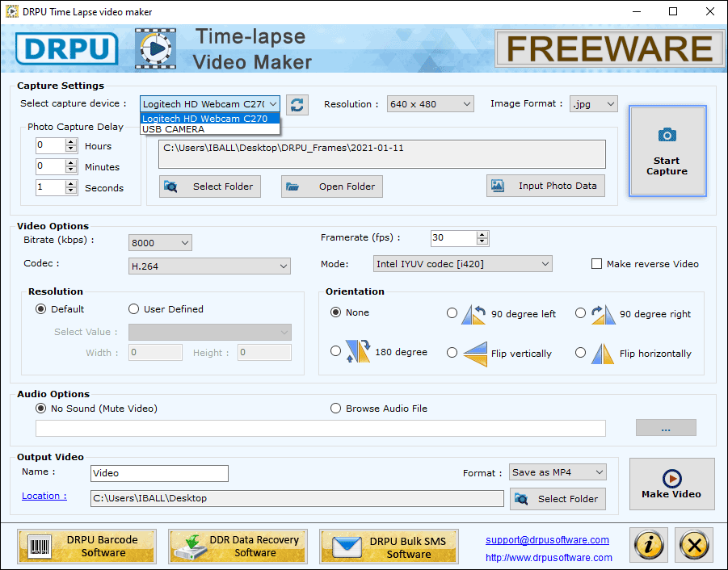Select Browse Audio File option
728x570 pixels.
(335, 409)
